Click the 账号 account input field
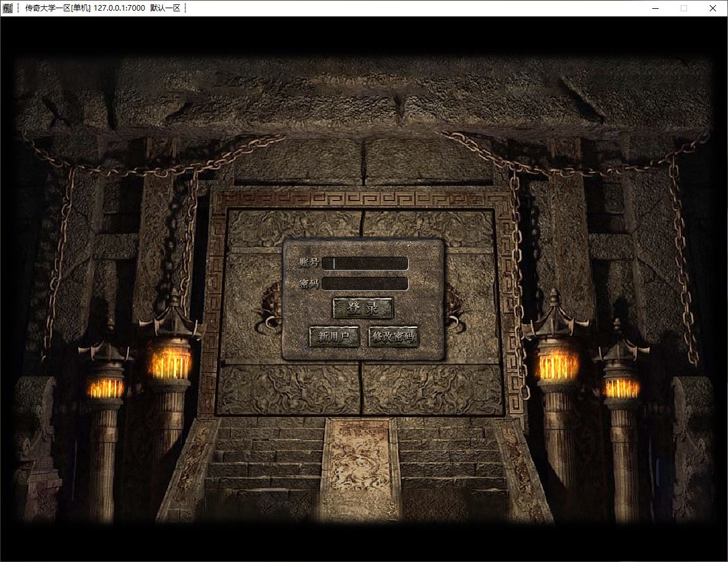728x562 pixels. pyautogui.click(x=365, y=264)
